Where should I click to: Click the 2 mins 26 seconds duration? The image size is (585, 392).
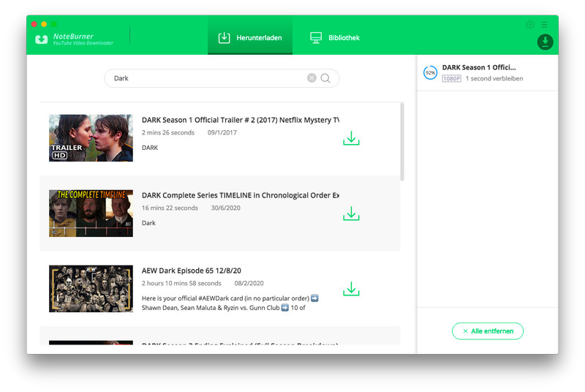click(x=168, y=132)
